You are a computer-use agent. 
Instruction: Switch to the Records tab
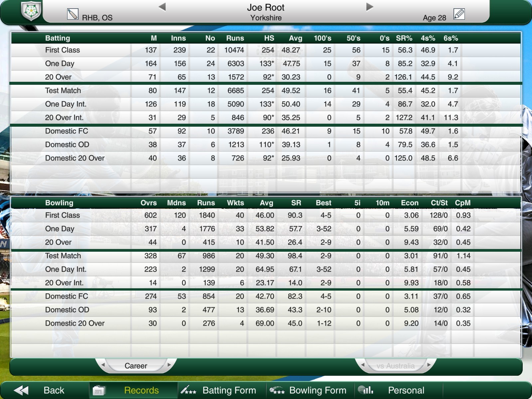(x=133, y=390)
